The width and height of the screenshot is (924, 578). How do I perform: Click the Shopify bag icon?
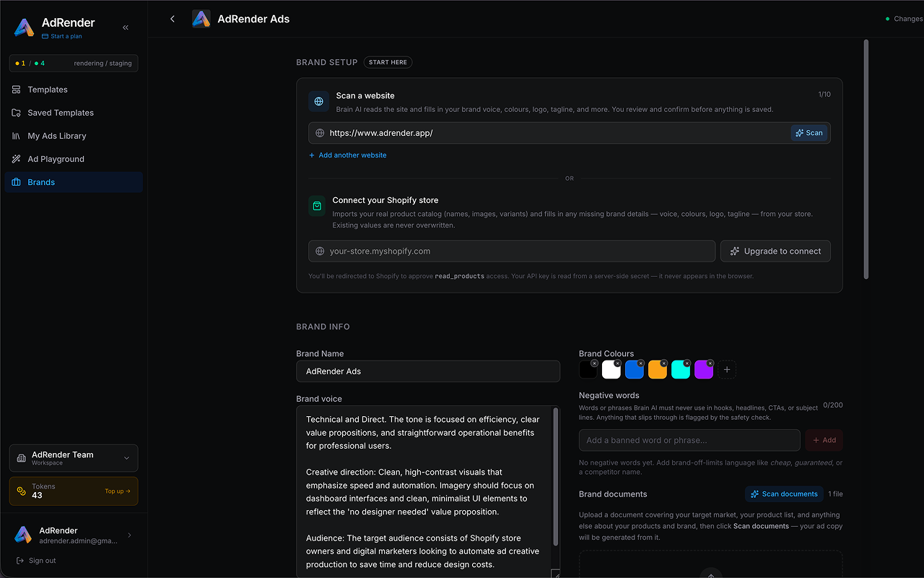pos(317,206)
